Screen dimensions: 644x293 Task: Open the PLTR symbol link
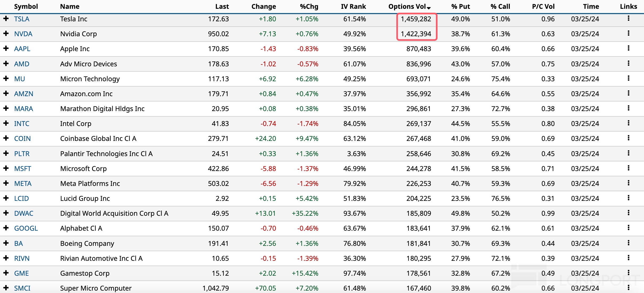tap(22, 154)
